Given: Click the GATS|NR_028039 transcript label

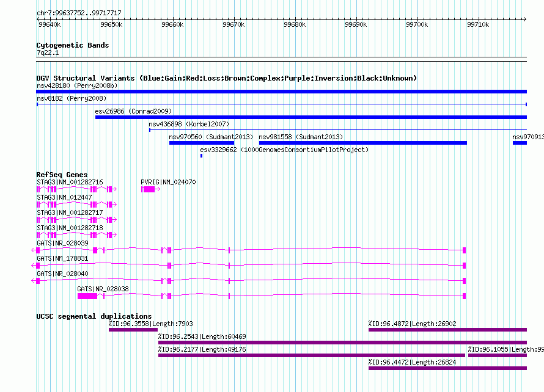Looking at the screenshot, I should tap(62, 243).
